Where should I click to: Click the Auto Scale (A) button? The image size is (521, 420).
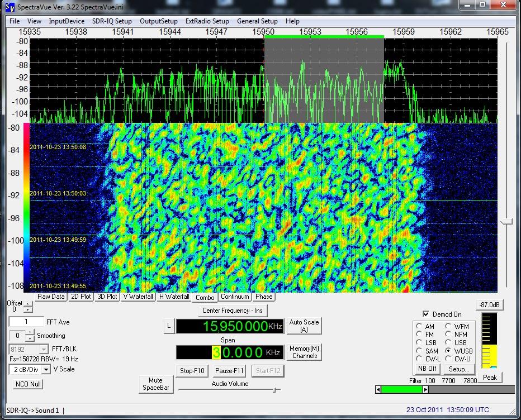click(304, 326)
